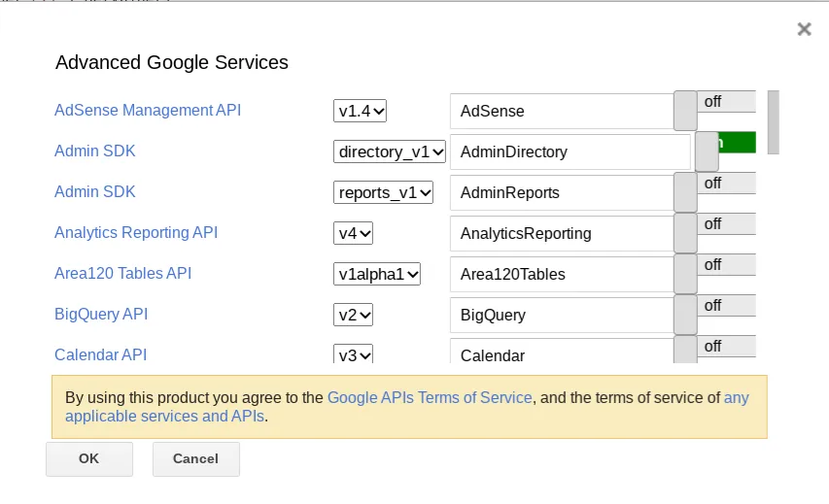Screen dimensions: 829x504
Task: Click the AdminDirectory identifier text field
Action: (570, 151)
